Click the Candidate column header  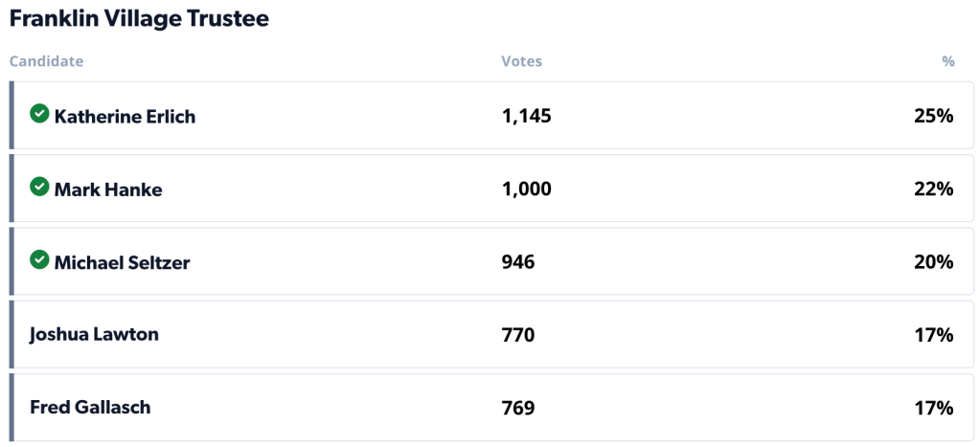(46, 61)
